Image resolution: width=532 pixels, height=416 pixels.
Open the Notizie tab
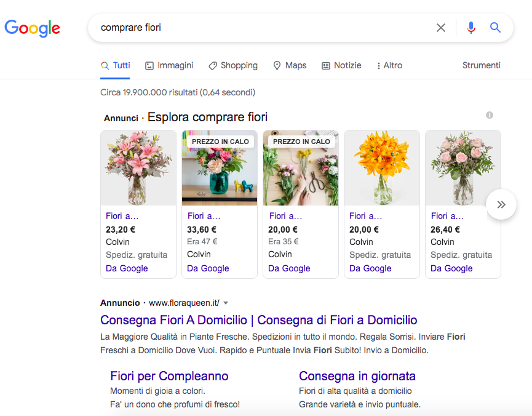click(341, 66)
